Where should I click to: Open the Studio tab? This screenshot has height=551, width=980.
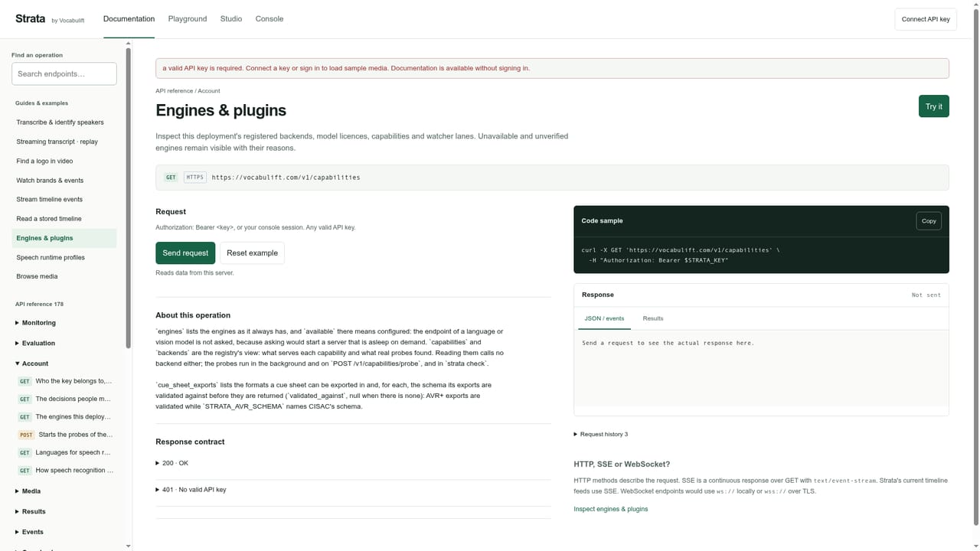click(x=231, y=18)
